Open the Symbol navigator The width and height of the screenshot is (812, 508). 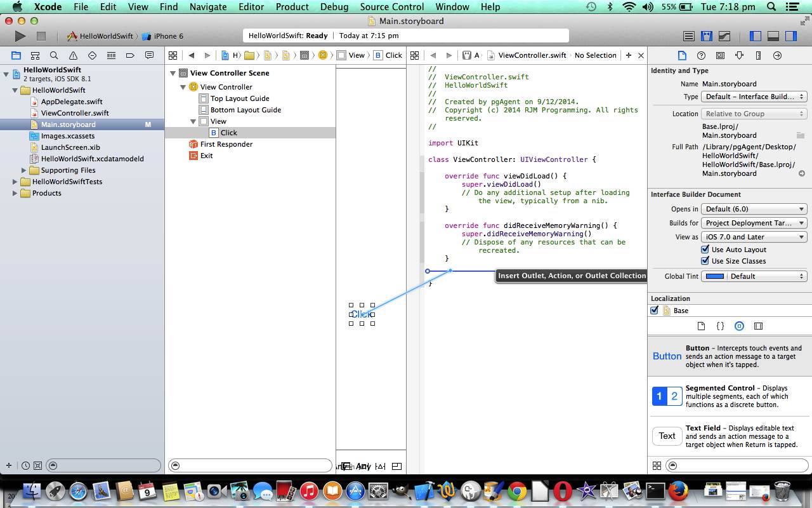click(x=35, y=55)
